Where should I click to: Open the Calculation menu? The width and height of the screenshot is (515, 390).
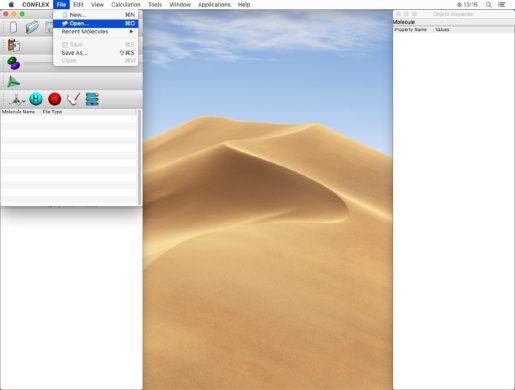click(x=126, y=5)
